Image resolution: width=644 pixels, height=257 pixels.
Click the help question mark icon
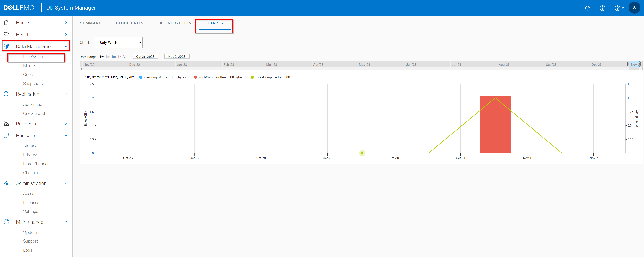pos(617,8)
